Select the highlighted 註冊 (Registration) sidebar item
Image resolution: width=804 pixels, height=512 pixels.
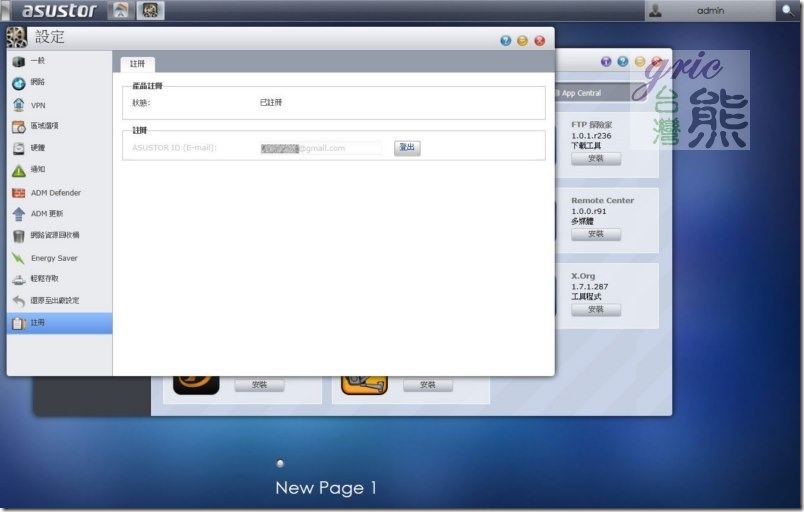coord(59,323)
